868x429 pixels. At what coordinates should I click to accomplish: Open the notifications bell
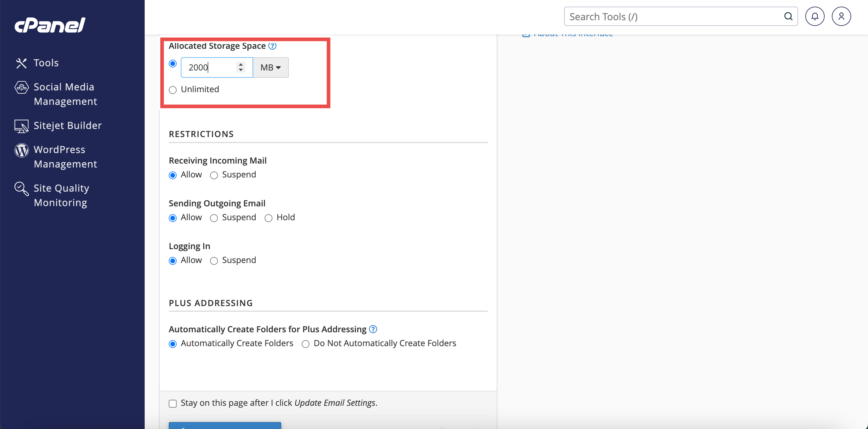point(814,17)
